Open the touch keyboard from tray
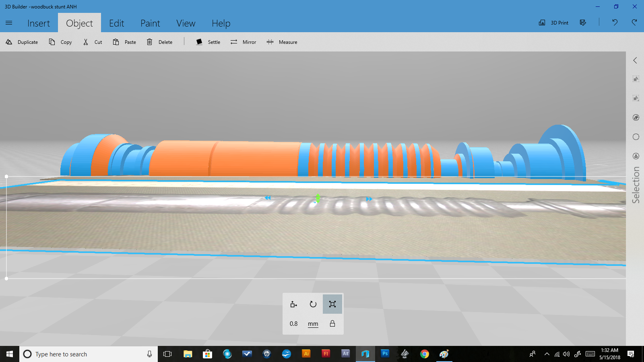644x362 pixels. tap(590, 354)
